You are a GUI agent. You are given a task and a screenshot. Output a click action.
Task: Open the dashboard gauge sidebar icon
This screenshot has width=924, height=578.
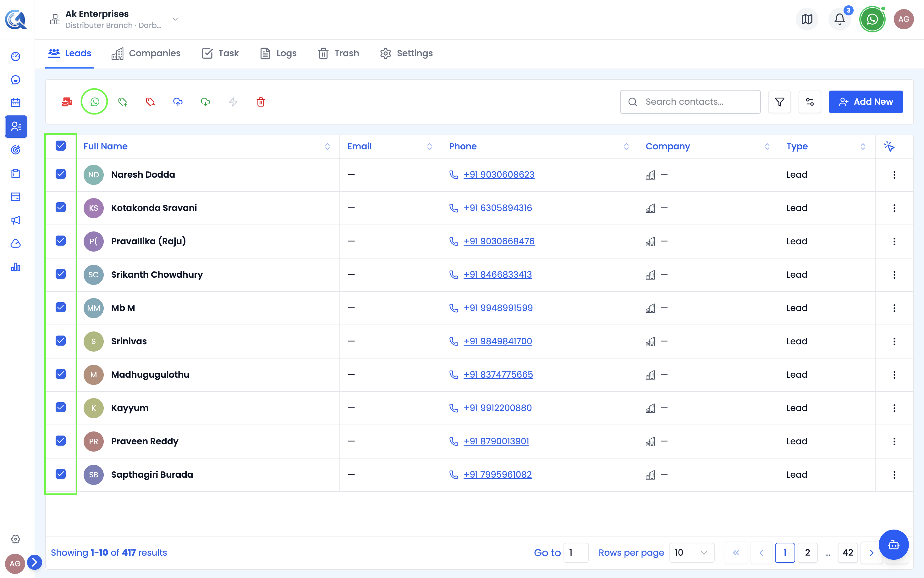(16, 57)
